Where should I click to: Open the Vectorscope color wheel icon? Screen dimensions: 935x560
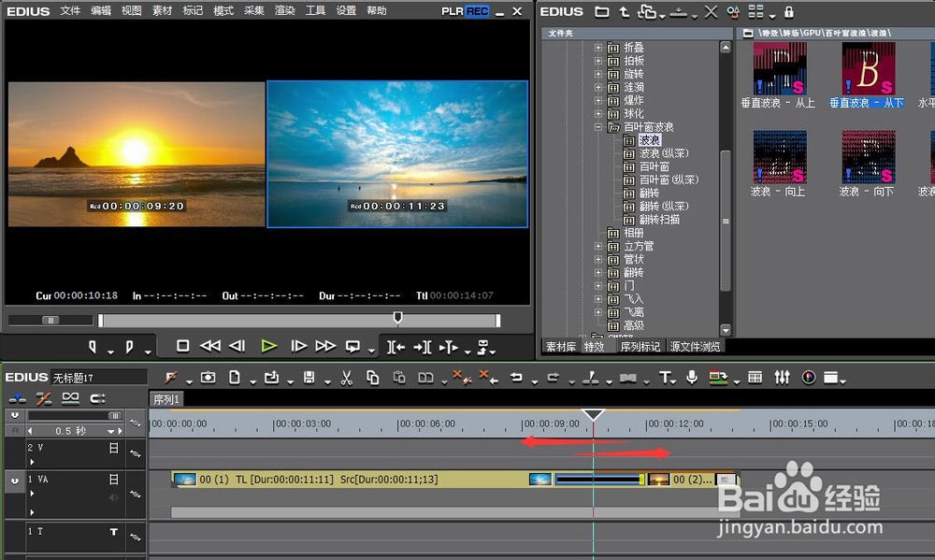[809, 378]
